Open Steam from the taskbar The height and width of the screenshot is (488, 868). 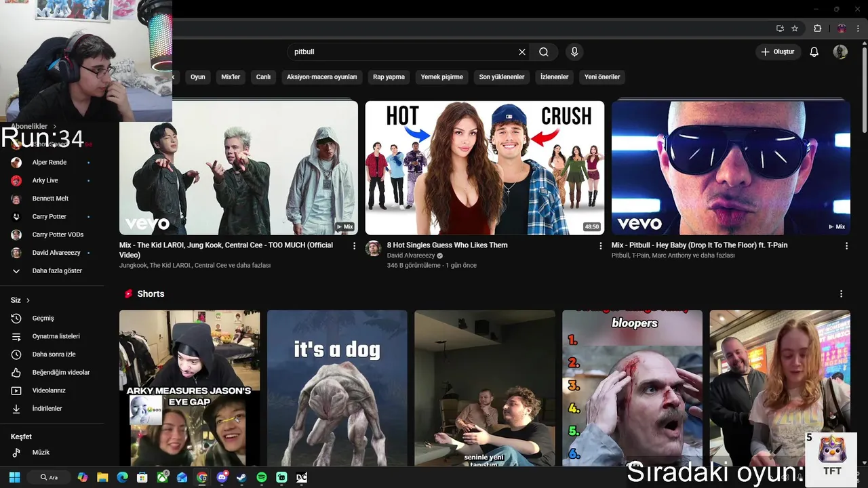(x=241, y=477)
